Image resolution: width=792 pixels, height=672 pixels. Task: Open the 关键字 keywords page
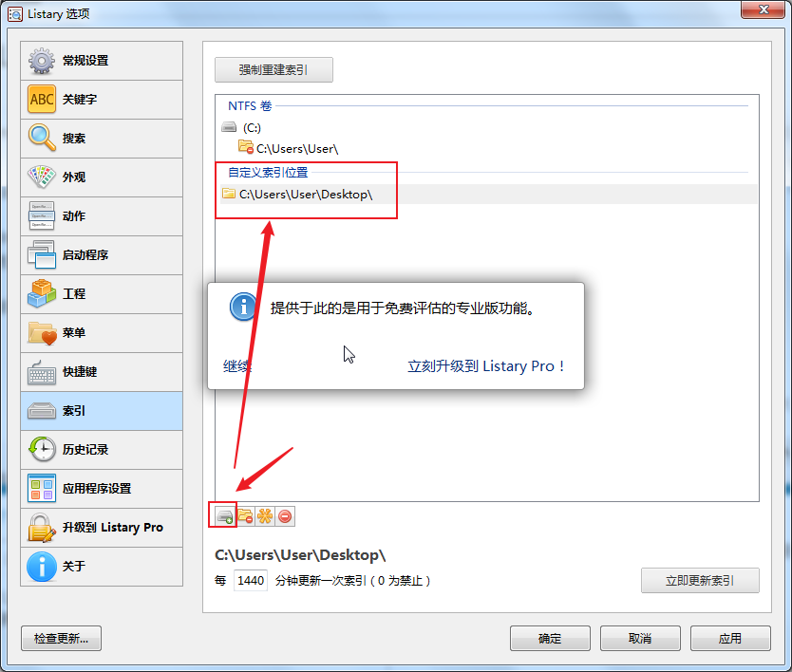[x=102, y=100]
